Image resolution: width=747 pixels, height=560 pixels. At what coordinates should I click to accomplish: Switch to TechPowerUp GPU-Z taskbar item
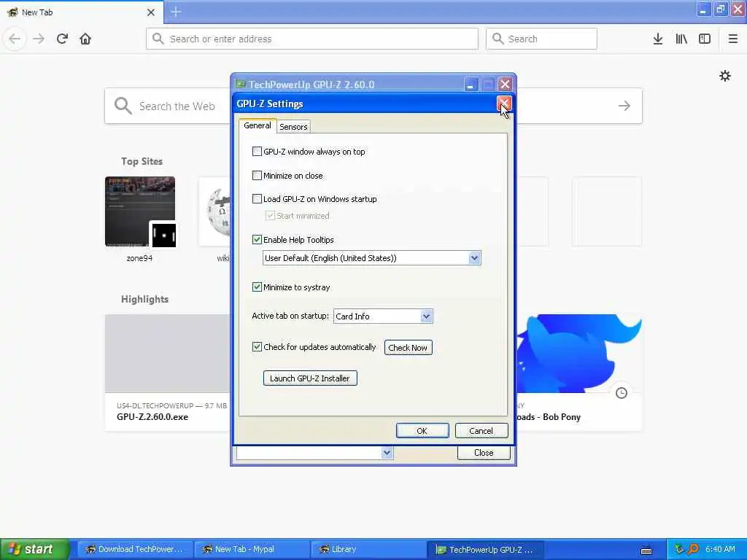click(x=485, y=549)
